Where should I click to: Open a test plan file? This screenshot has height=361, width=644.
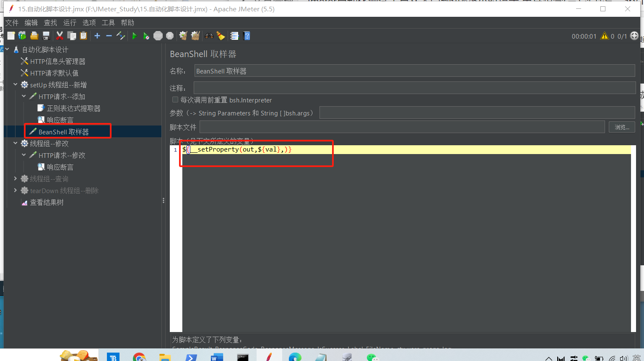click(x=34, y=36)
